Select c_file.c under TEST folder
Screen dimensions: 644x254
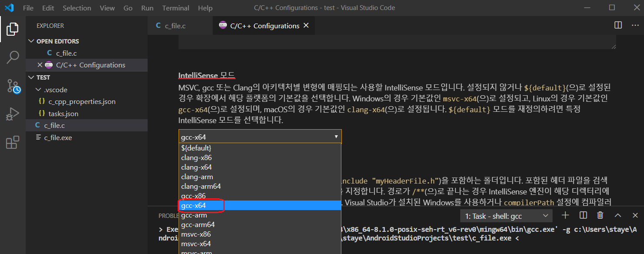coord(87,125)
